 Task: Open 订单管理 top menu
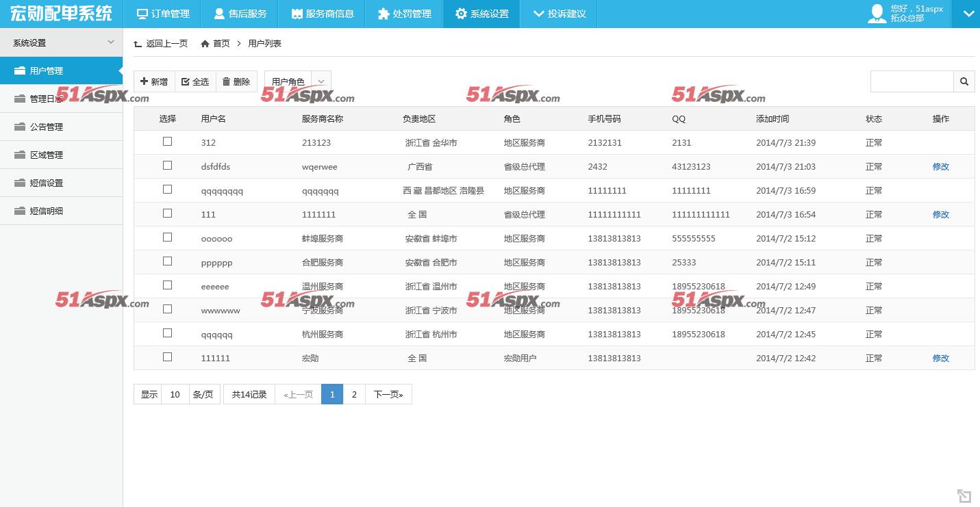[x=162, y=14]
